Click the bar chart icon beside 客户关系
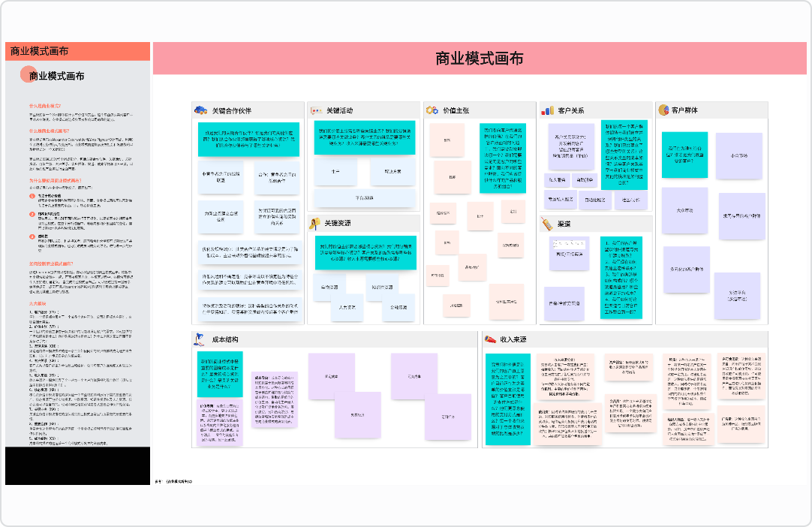The width and height of the screenshot is (812, 527). click(x=547, y=110)
